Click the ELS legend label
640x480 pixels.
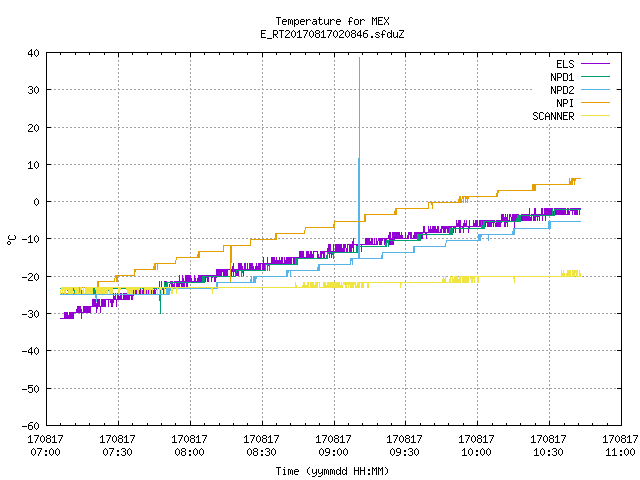point(565,64)
